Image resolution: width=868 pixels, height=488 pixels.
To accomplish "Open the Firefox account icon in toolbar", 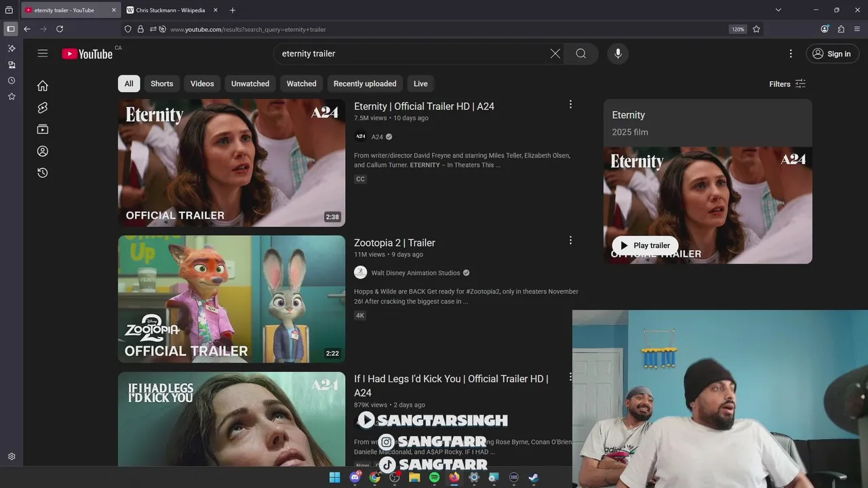I will tap(825, 29).
